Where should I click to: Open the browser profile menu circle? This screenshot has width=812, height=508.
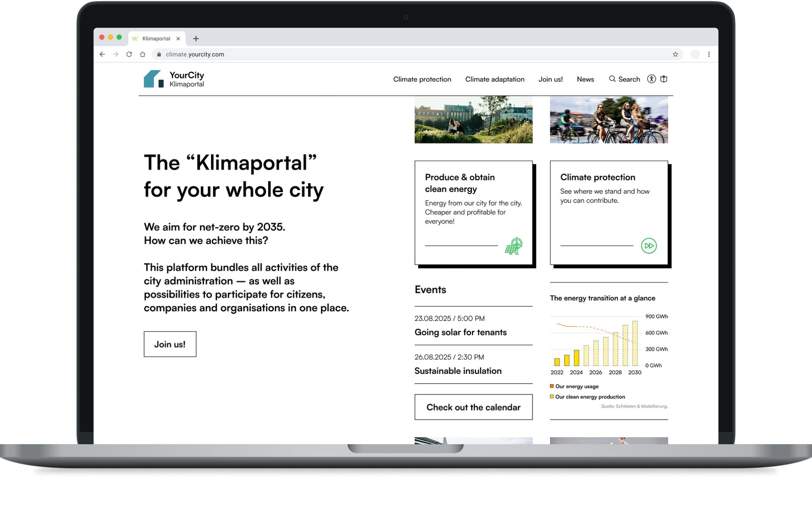[695, 54]
